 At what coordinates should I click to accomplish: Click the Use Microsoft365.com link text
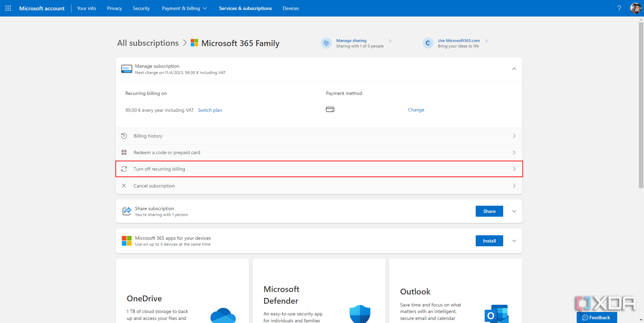click(x=459, y=41)
